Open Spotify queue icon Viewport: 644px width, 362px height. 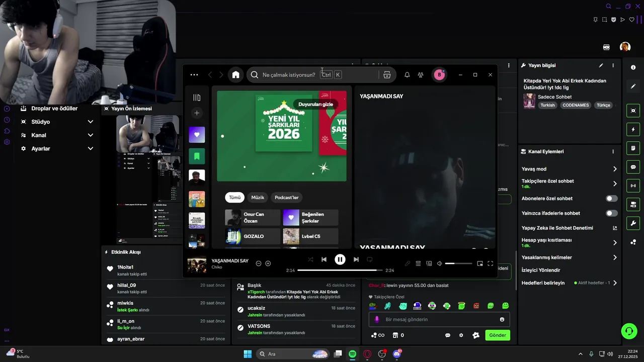418,263
